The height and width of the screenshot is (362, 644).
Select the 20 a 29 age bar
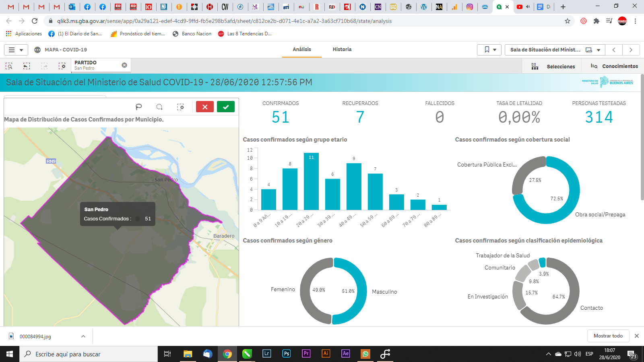[x=311, y=182]
